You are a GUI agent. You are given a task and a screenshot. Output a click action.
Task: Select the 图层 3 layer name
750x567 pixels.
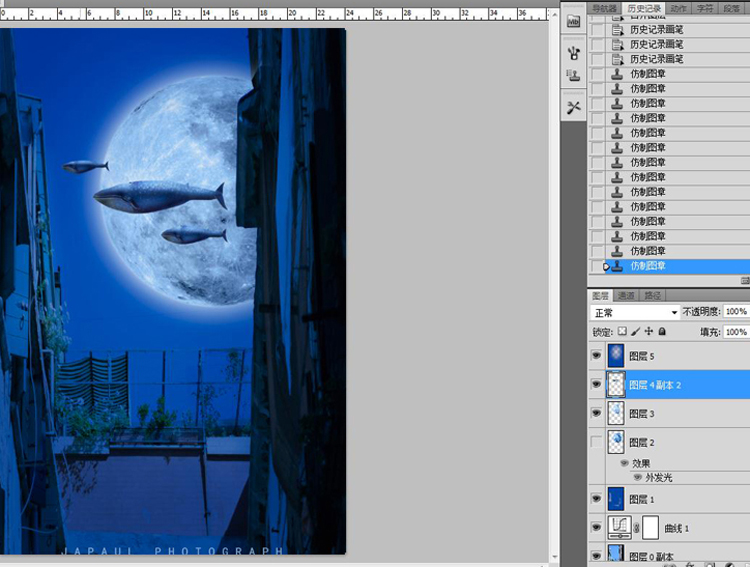click(x=641, y=413)
